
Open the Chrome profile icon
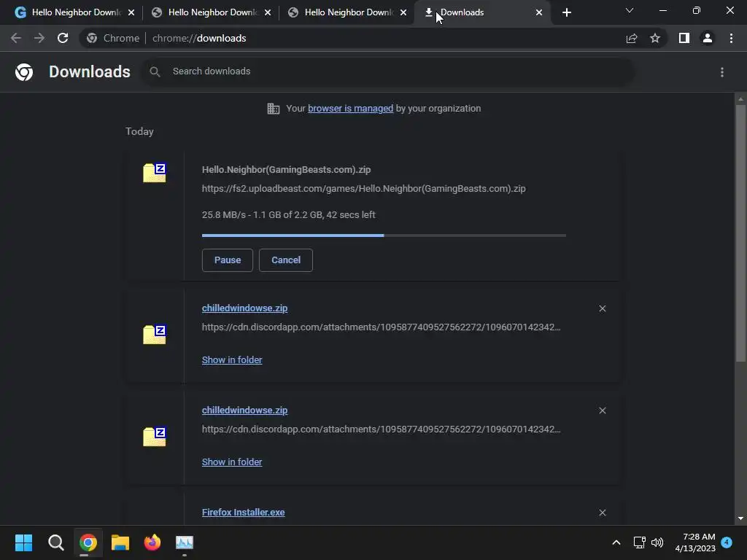click(708, 38)
